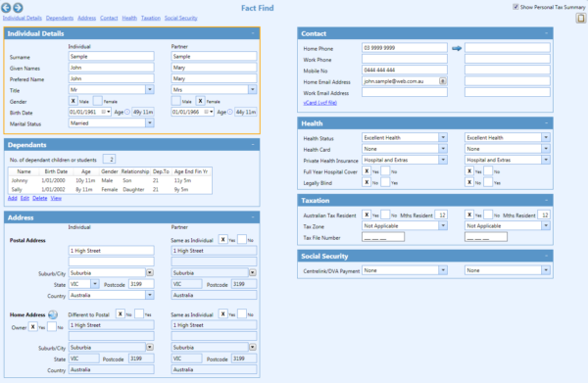The image size is (588, 383).
Task: Click Individual's Mobile No field
Action: [405, 70]
